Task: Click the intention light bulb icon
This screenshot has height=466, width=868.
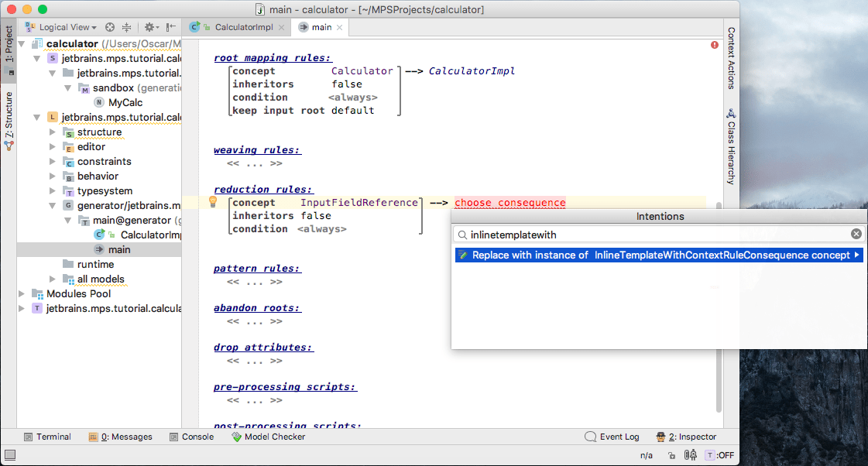Action: 213,202
